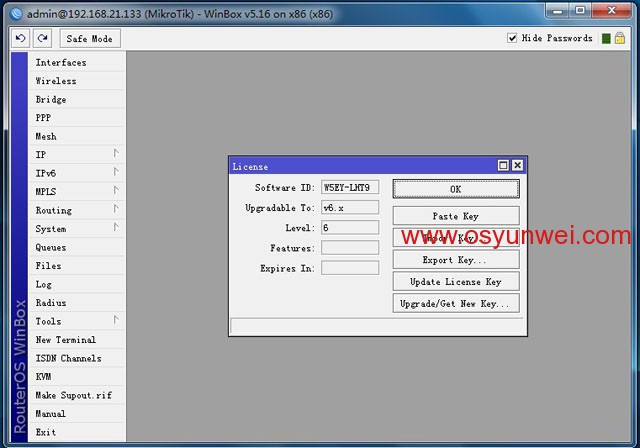Image resolution: width=640 pixels, height=448 pixels.
Task: Click Update License Key button
Action: [456, 282]
